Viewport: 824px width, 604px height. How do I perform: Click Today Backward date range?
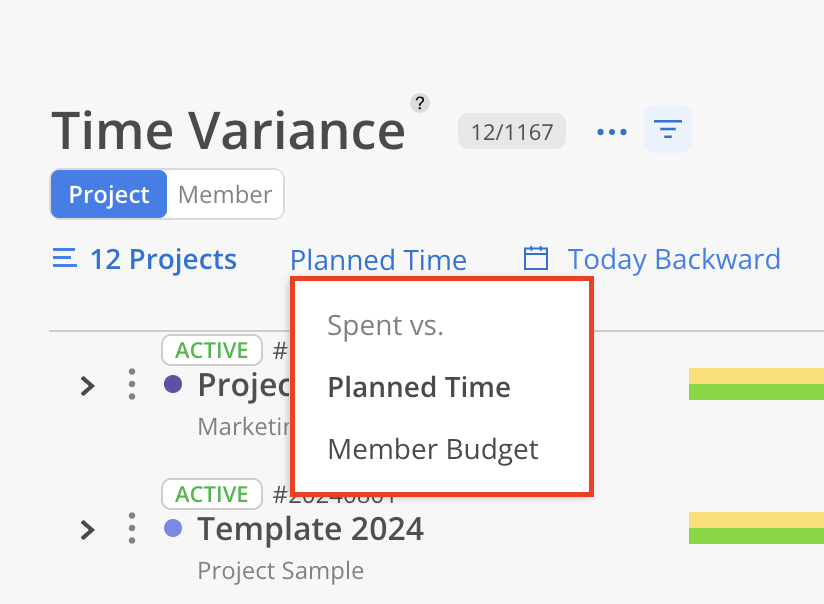point(674,259)
